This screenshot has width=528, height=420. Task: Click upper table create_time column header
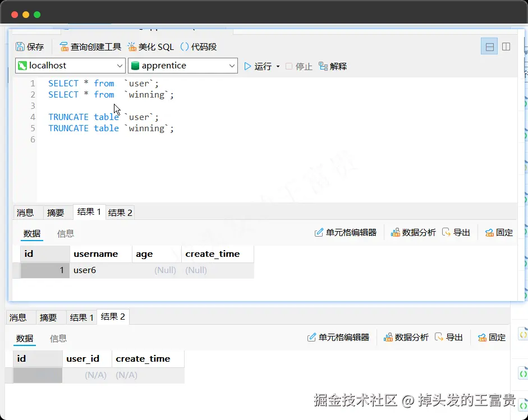(218, 254)
